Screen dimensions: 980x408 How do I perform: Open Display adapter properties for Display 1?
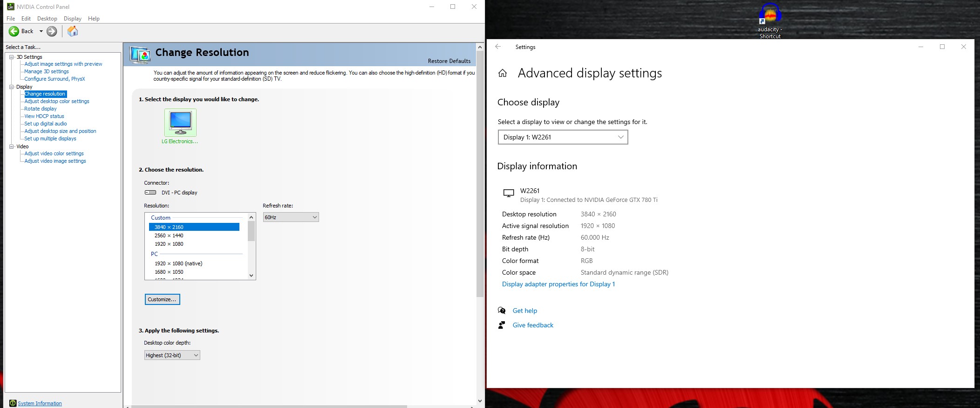tap(558, 284)
